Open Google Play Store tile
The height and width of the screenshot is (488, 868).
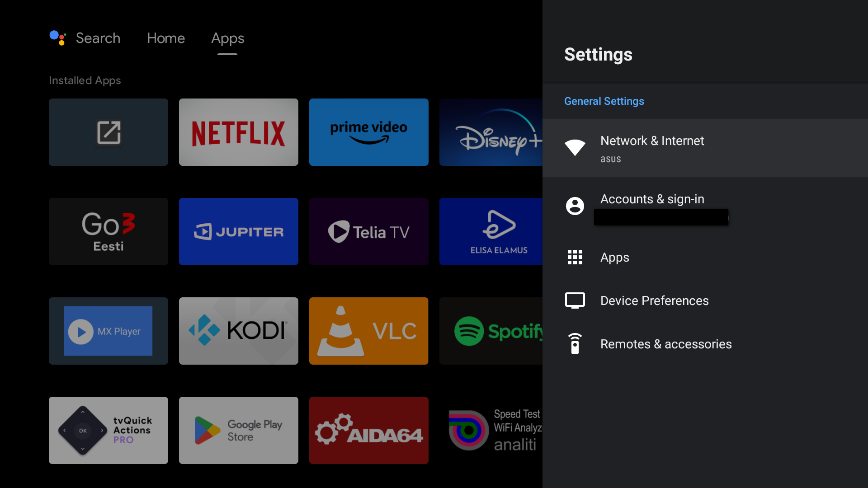click(x=239, y=430)
